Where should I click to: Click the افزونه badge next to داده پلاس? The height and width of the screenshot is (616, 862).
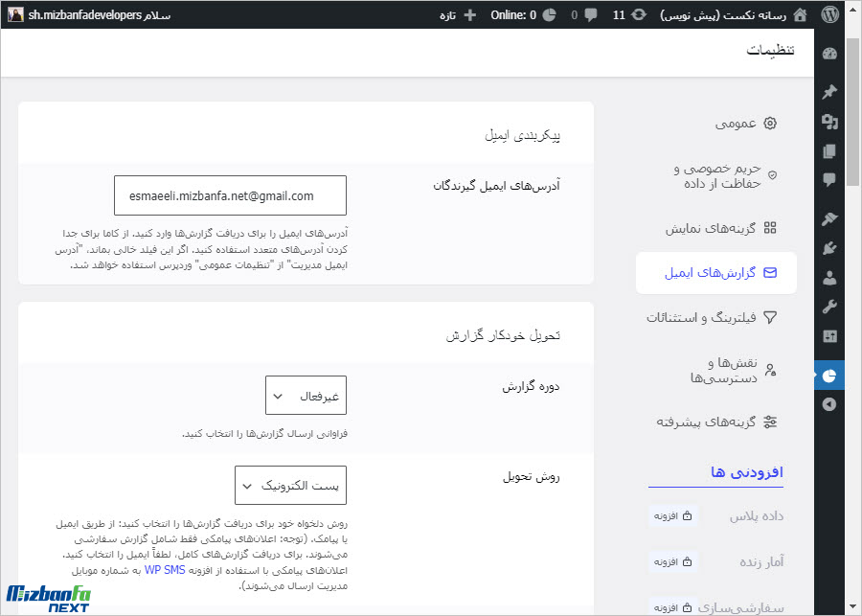click(x=673, y=516)
